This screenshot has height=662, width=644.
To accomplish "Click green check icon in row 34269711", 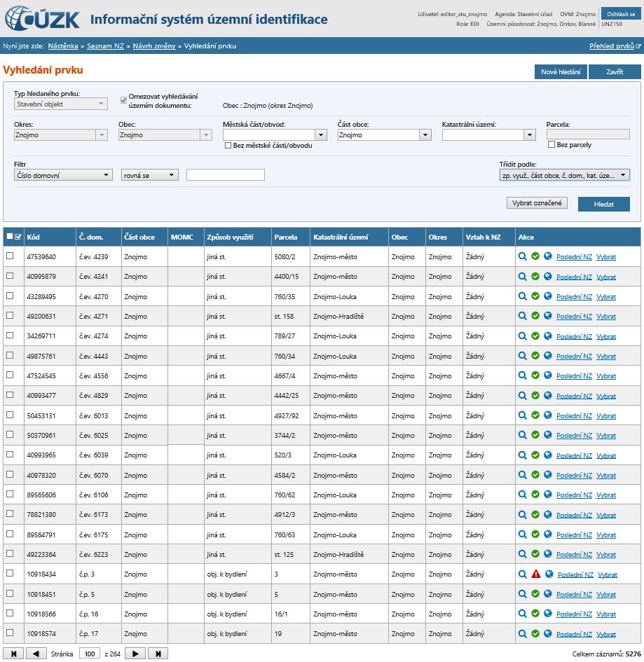I will 535,336.
